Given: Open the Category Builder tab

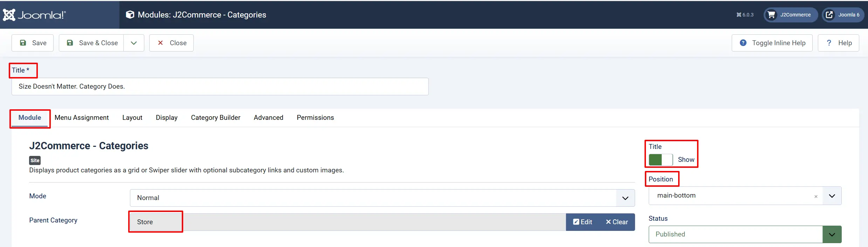Looking at the screenshot, I should (216, 118).
